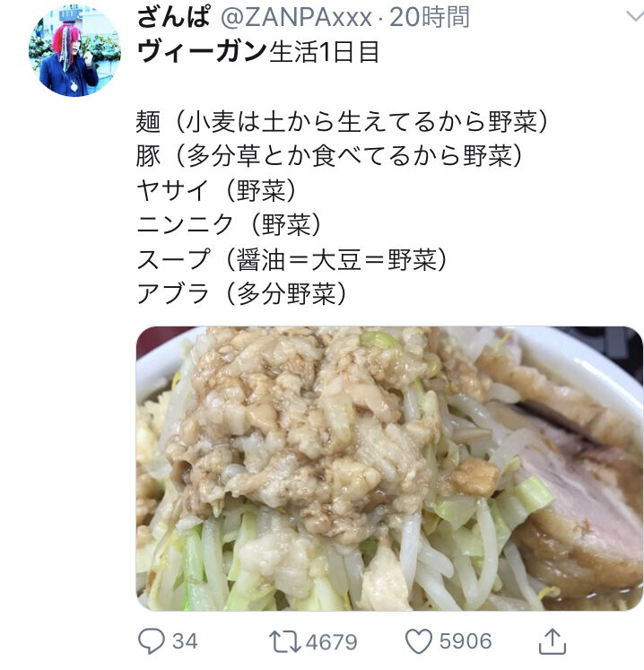Retweet this post using the arrows icon
The image size is (644, 670).
tap(284, 642)
